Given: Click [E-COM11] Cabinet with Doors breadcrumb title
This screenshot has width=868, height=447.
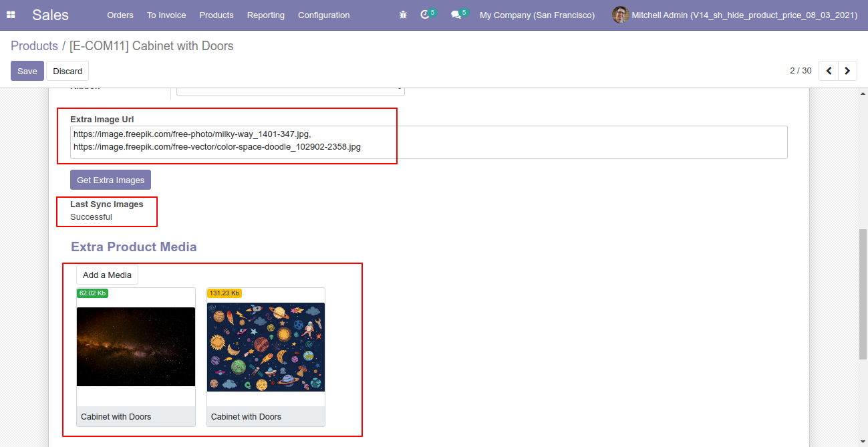Looking at the screenshot, I should pos(152,46).
